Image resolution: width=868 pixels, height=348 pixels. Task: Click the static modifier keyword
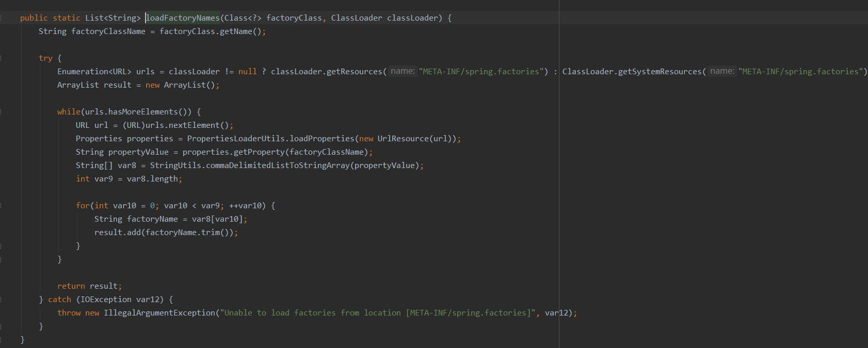67,18
